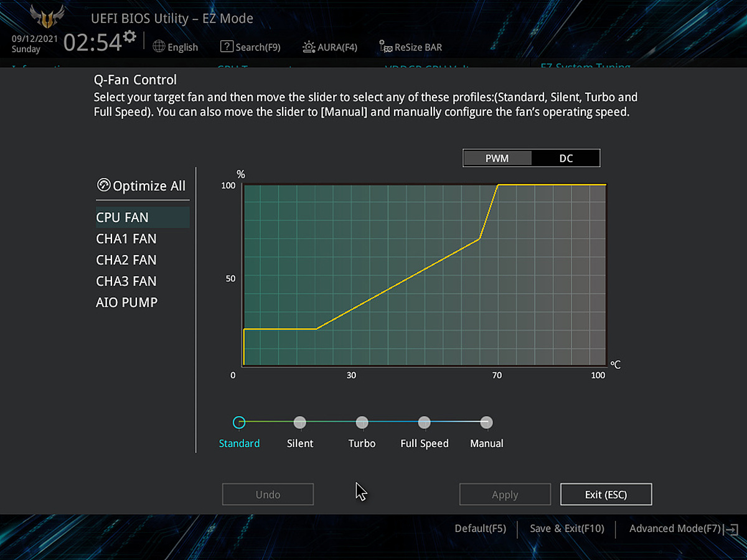
Task: Select the Turbo profile point
Action: [x=362, y=422]
